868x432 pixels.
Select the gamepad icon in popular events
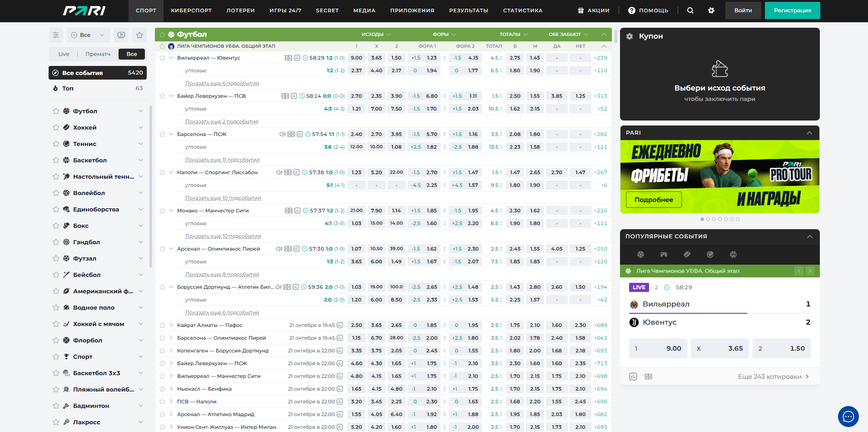coord(664,255)
